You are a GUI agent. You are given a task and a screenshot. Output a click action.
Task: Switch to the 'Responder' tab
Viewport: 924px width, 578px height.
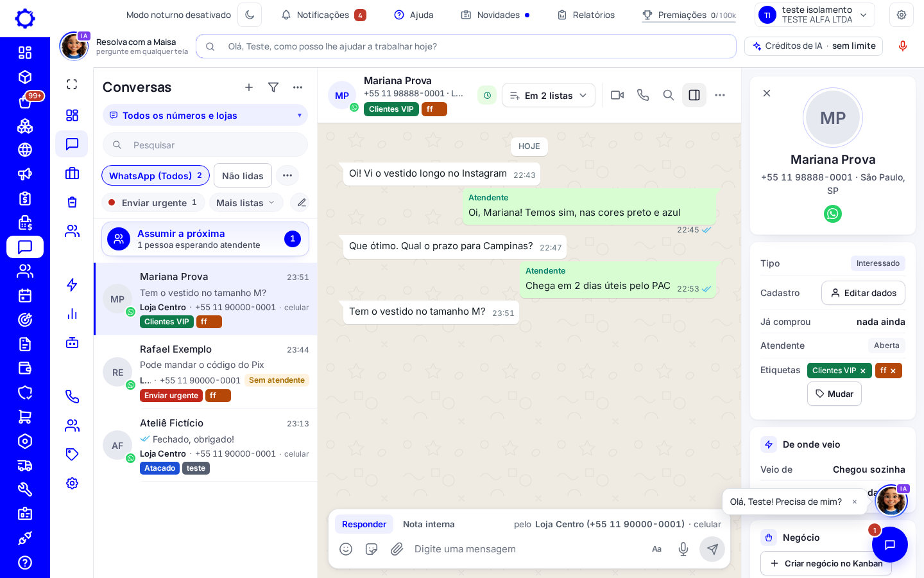(x=364, y=524)
